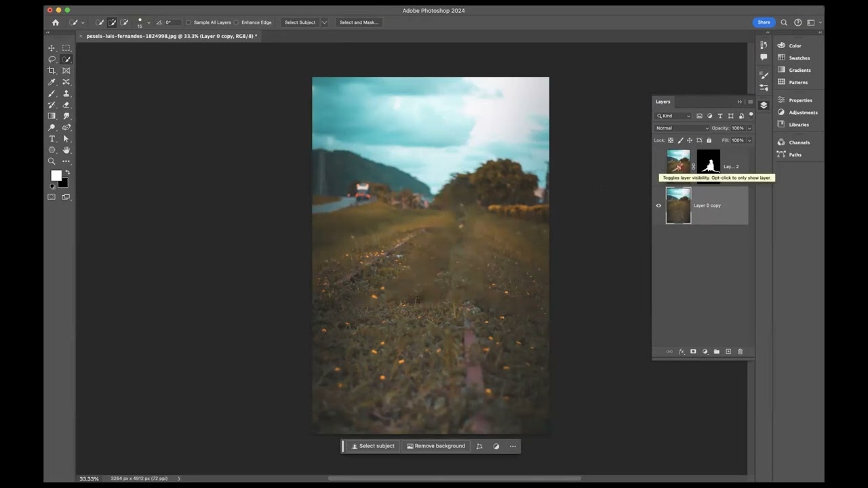
Task: Open the layer filter Kind dropdown
Action: click(673, 116)
